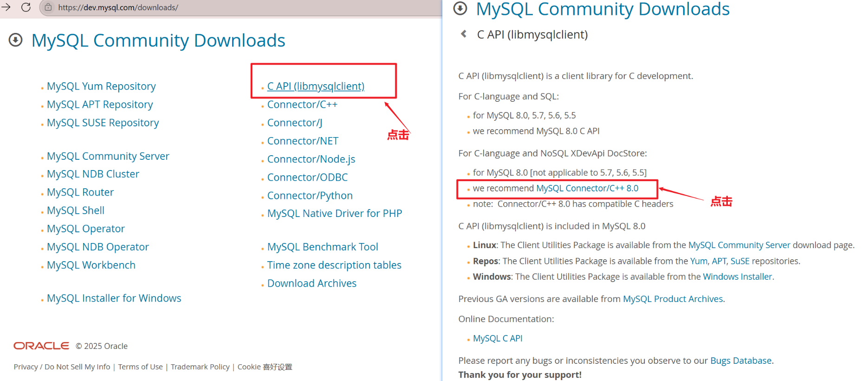Open MySQL NDB Operator link

click(x=98, y=247)
